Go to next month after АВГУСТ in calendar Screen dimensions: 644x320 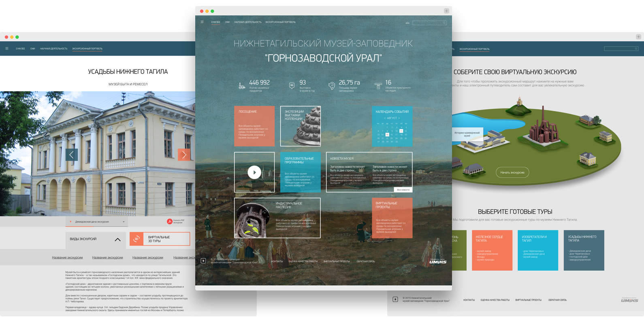[x=399, y=118]
